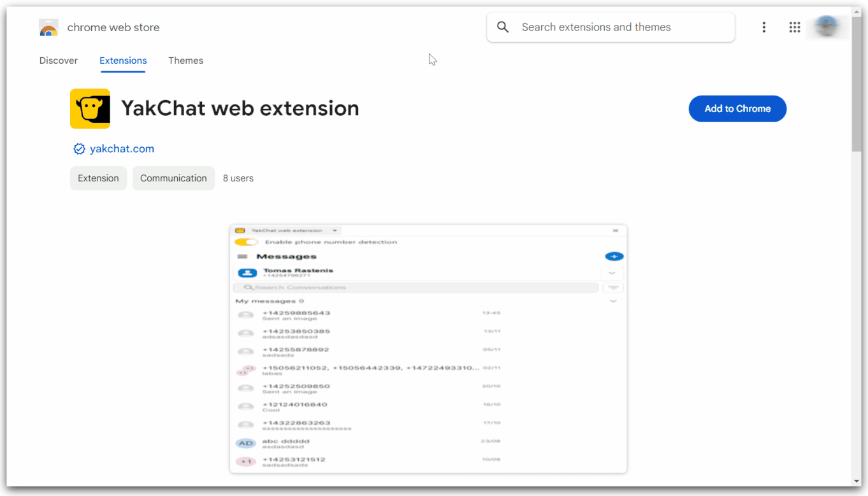Viewport: 868px width, 496px height.
Task: Open the blurred account profile avatar
Action: (x=826, y=27)
